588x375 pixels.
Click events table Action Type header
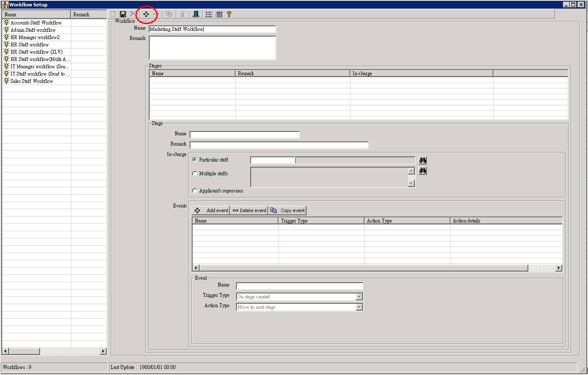click(x=407, y=221)
